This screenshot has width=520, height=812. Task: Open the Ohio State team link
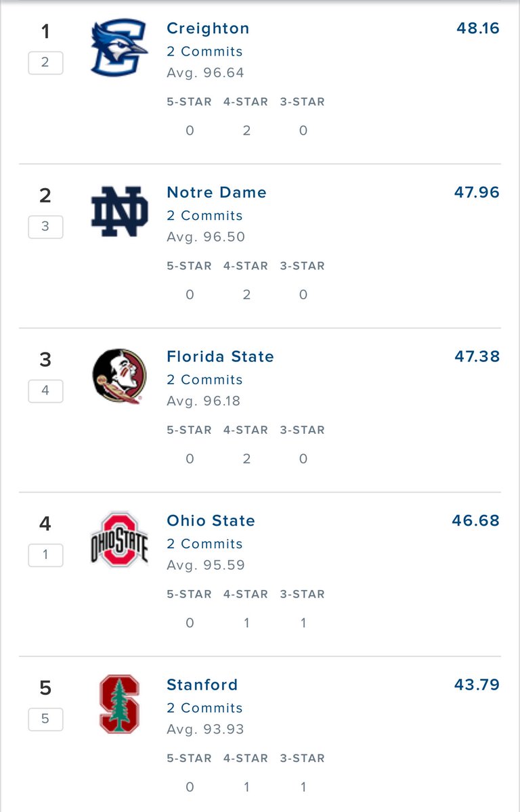coord(211,520)
